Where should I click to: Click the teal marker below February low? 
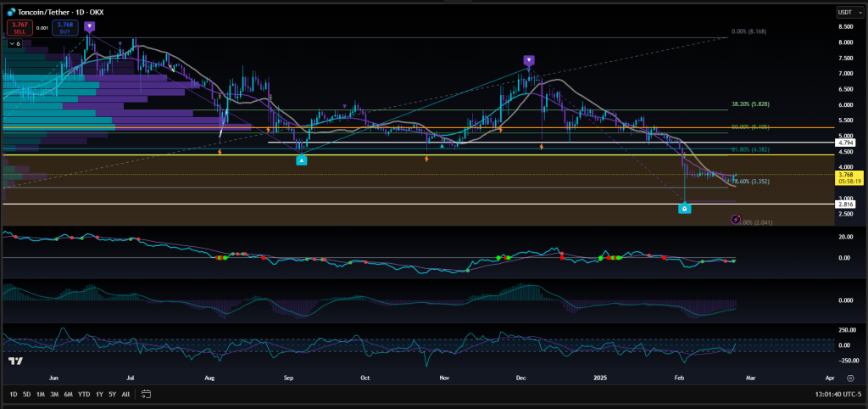pos(685,209)
